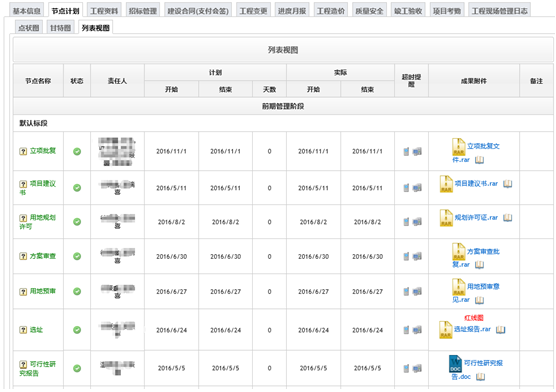
Task: Click the computer reminder icon in 用地规划许可 row
Action: click(417, 222)
